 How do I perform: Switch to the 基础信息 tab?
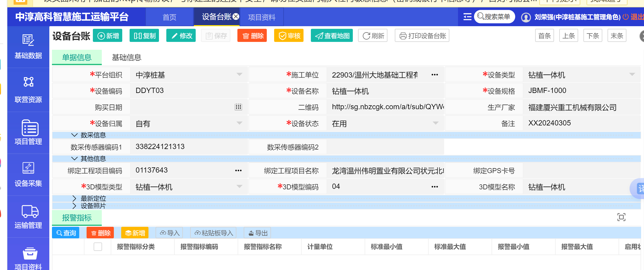[126, 58]
